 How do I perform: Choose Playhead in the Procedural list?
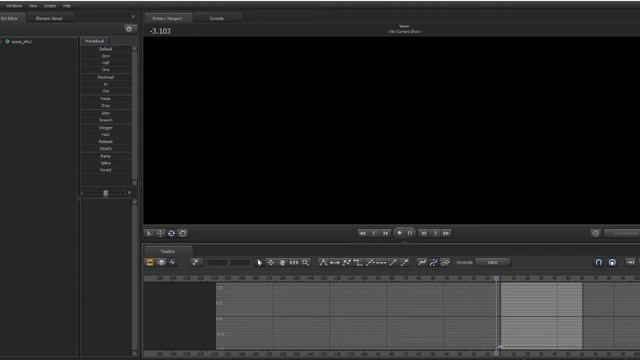click(x=106, y=77)
